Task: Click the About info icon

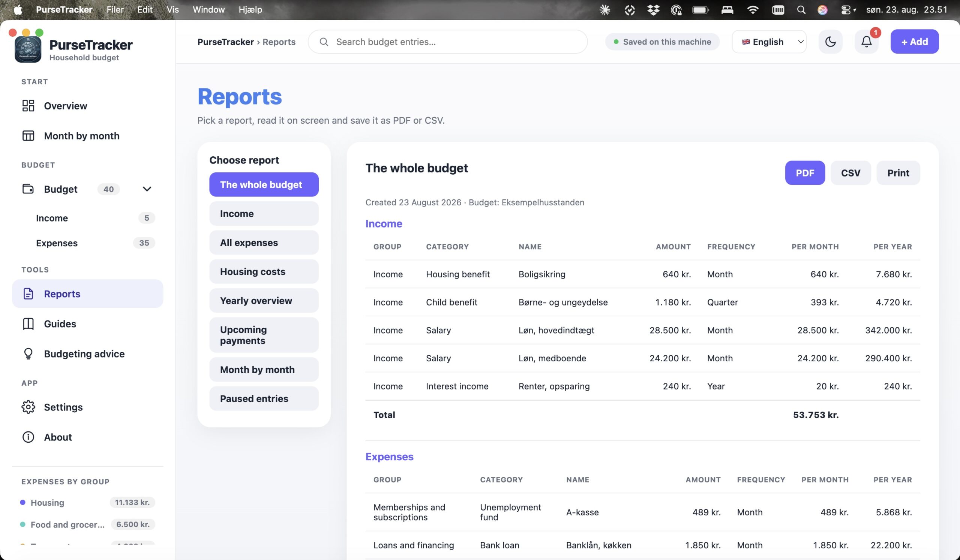Action: [28, 437]
